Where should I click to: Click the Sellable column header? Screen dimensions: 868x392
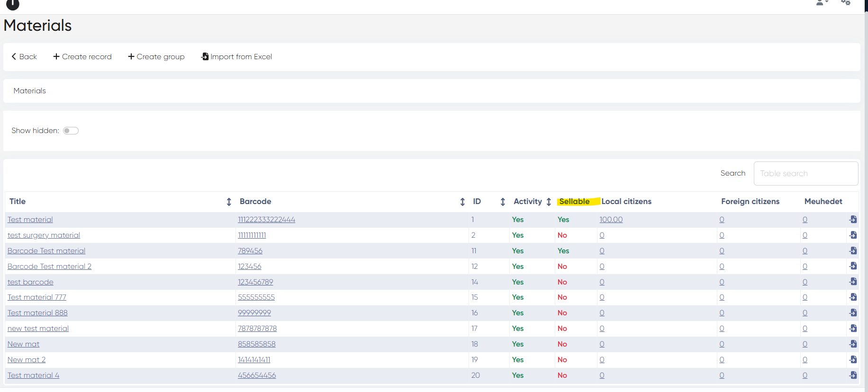pos(574,201)
